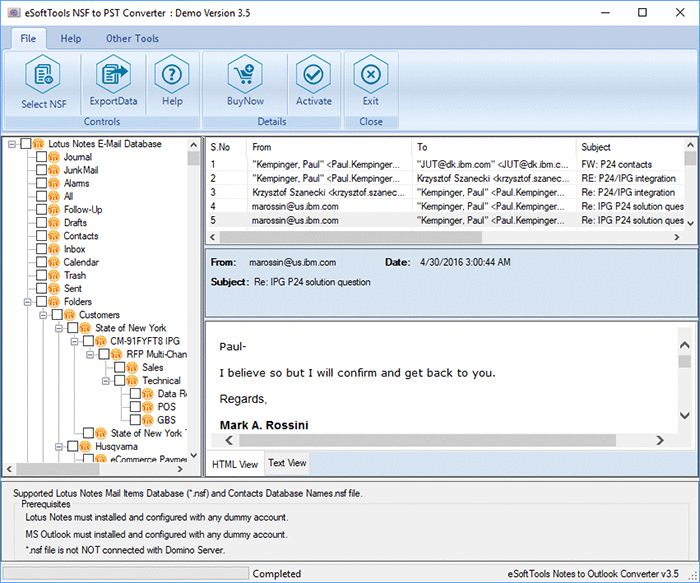This screenshot has width=700, height=583.
Task: Collapse the Technical tree node
Action: 106,381
